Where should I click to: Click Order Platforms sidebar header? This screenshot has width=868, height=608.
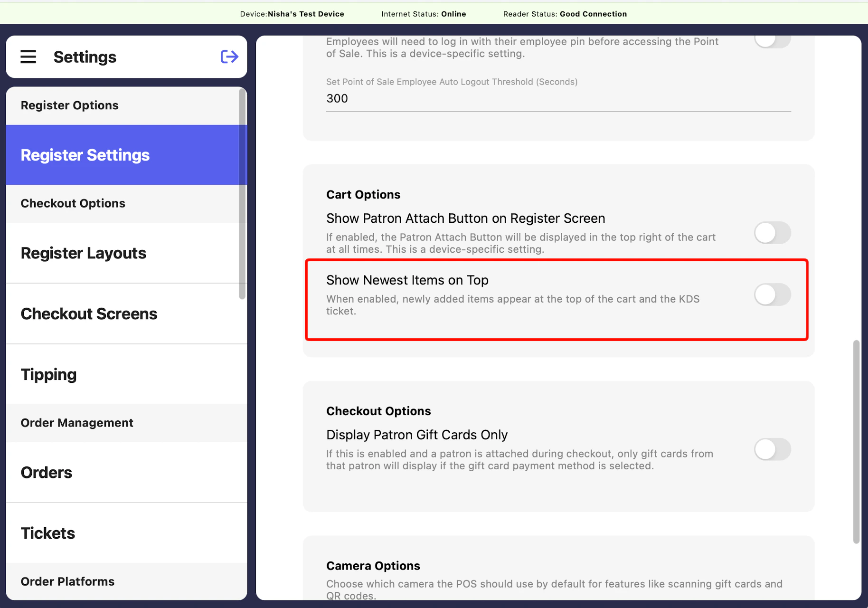(x=126, y=581)
